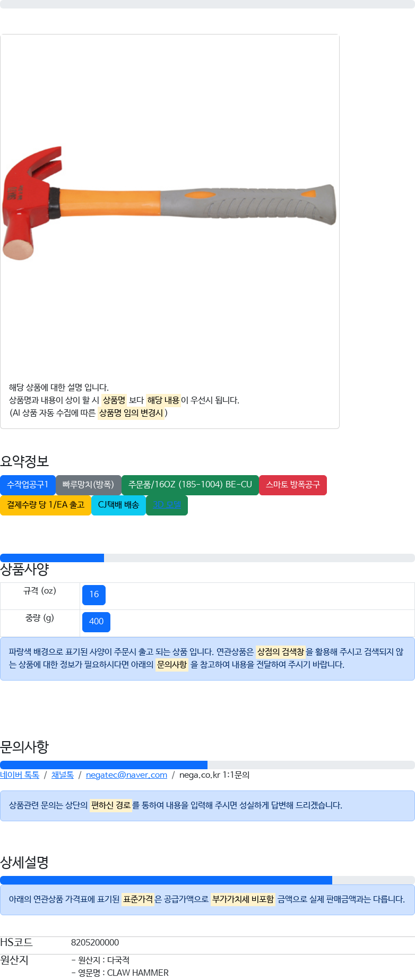
Task: Open the 스마토 방폭공구 red tag
Action: [x=292, y=485]
